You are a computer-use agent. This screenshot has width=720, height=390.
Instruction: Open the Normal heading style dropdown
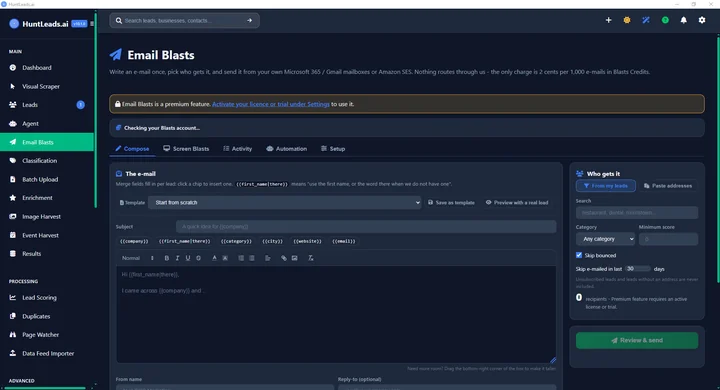[138, 258]
